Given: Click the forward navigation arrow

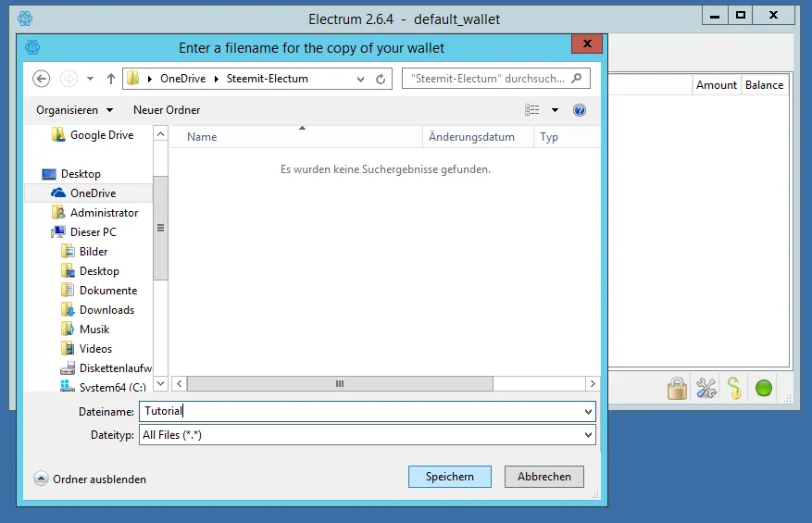Looking at the screenshot, I should click(69, 79).
